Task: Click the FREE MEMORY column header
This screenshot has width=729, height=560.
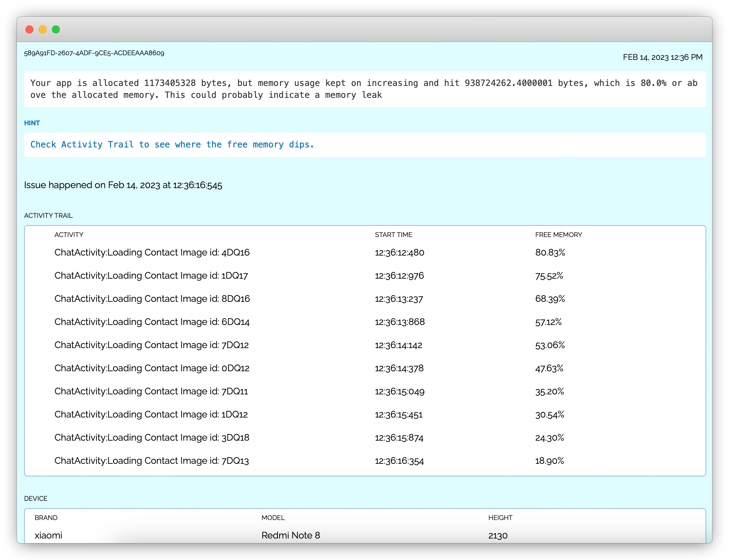Action: (558, 235)
